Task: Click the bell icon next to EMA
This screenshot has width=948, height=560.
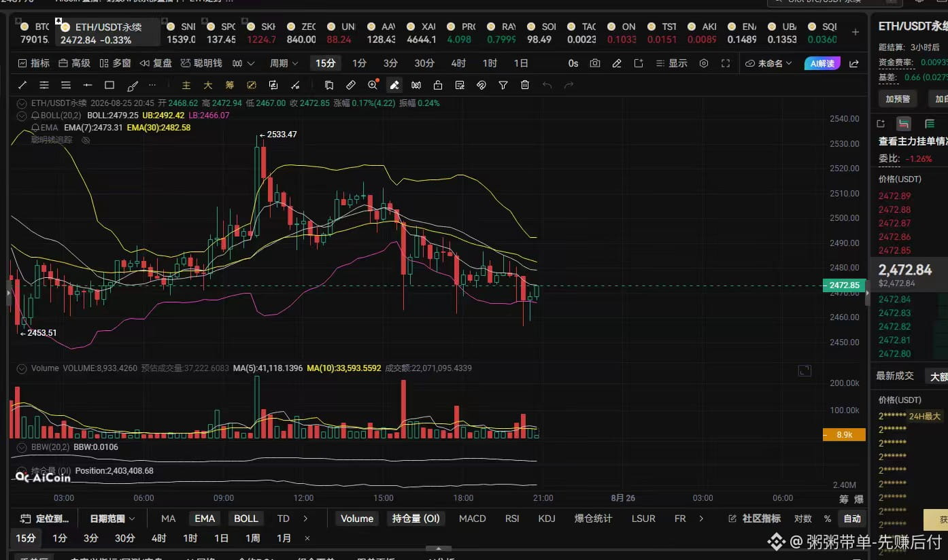Action: (x=35, y=127)
